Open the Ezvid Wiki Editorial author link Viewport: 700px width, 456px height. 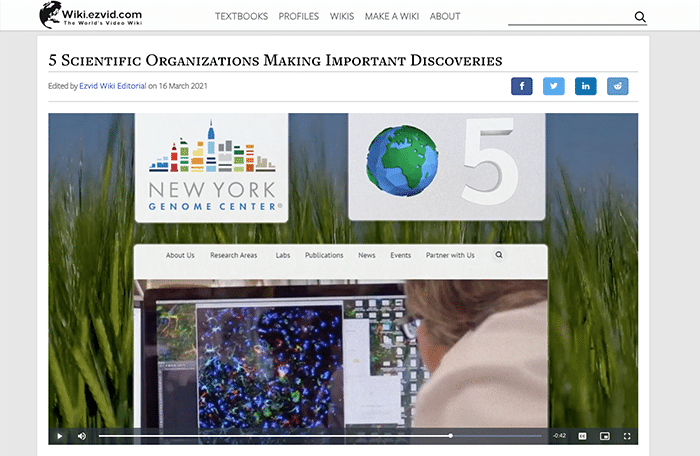[113, 86]
